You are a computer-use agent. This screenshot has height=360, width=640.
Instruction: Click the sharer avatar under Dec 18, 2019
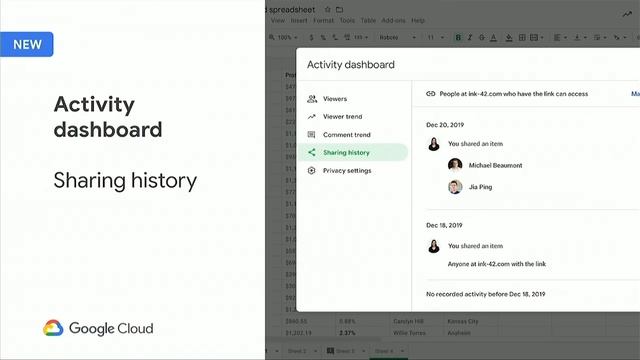coord(433,246)
